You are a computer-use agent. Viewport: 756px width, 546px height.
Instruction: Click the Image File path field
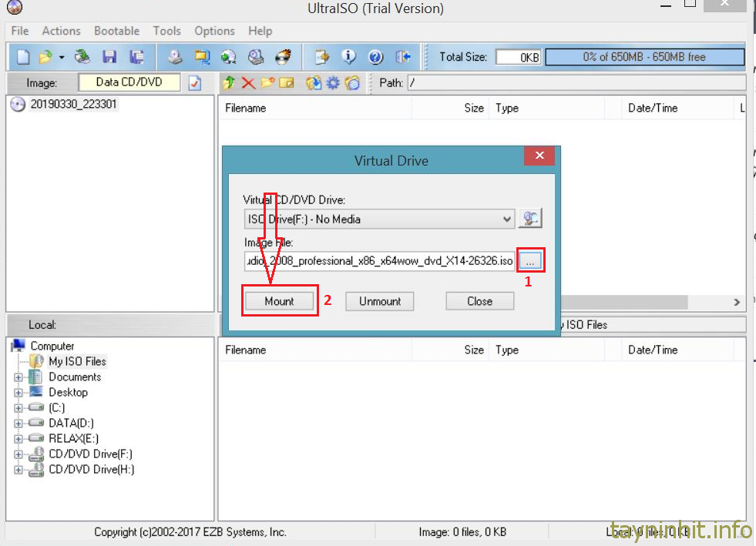379,261
